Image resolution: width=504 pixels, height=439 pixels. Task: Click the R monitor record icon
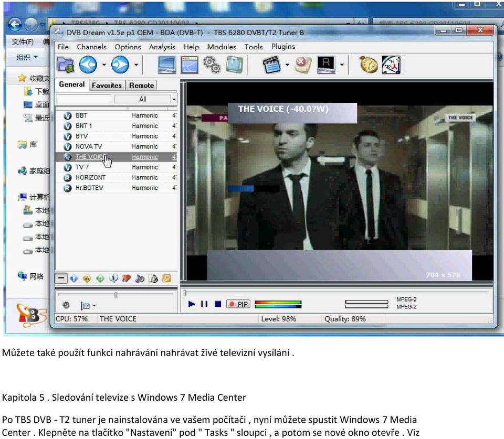coord(326,65)
